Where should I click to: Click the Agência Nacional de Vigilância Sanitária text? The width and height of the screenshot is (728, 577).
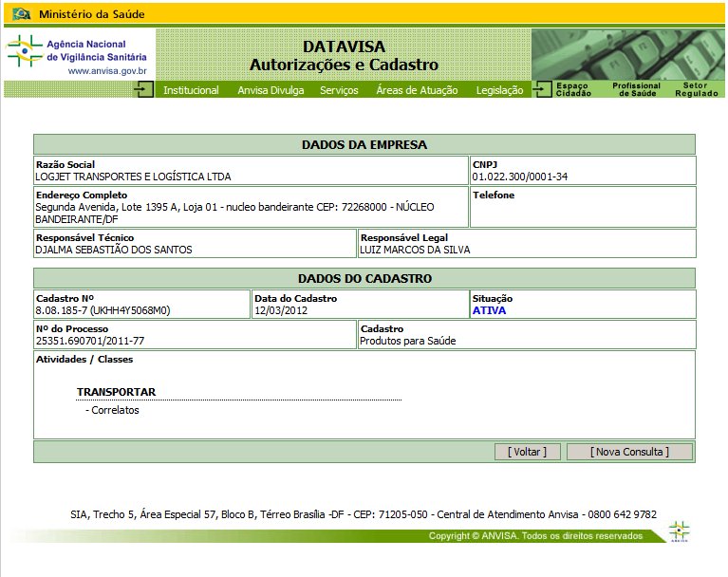[97, 50]
